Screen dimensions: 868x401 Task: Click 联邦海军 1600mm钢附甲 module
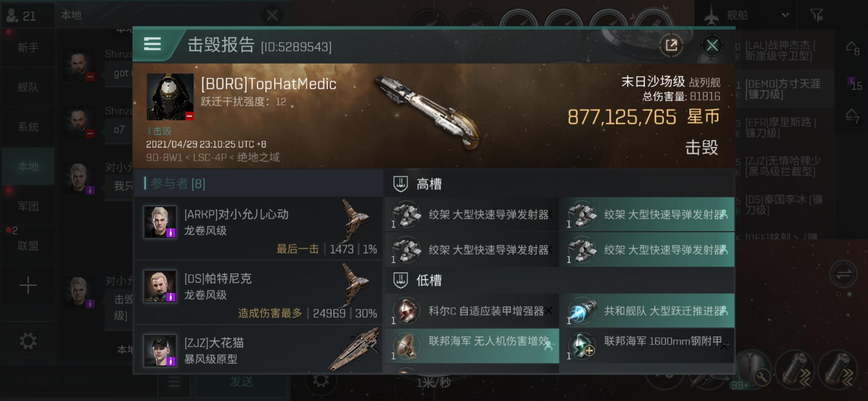(647, 345)
